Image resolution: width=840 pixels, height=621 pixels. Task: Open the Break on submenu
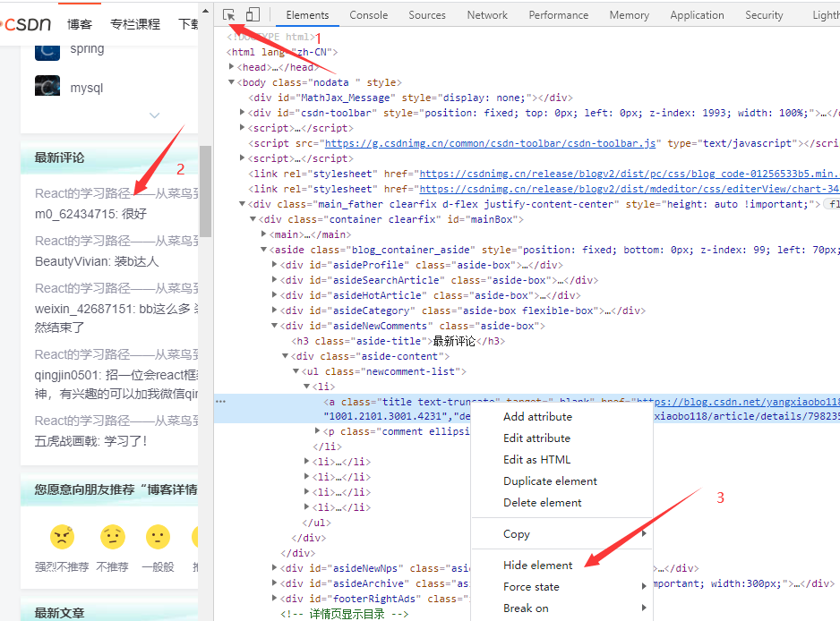562,608
